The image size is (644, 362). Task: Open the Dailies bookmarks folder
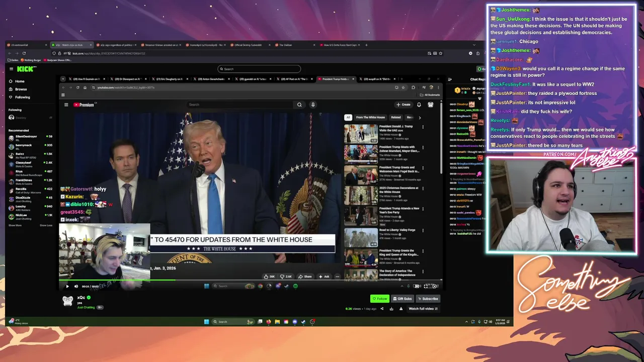pos(14,60)
